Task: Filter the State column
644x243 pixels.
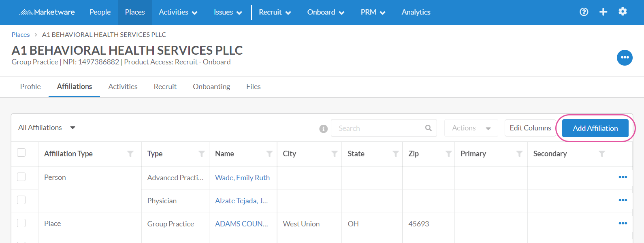Action: point(396,154)
